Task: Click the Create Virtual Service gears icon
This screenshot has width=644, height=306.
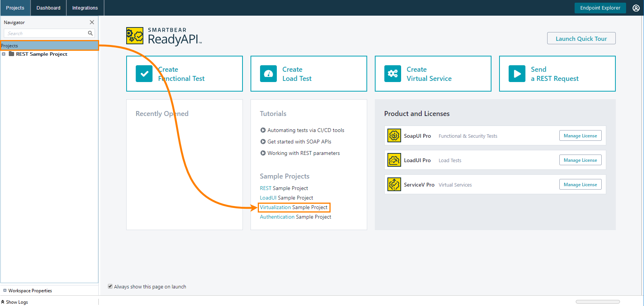Action: coord(393,74)
